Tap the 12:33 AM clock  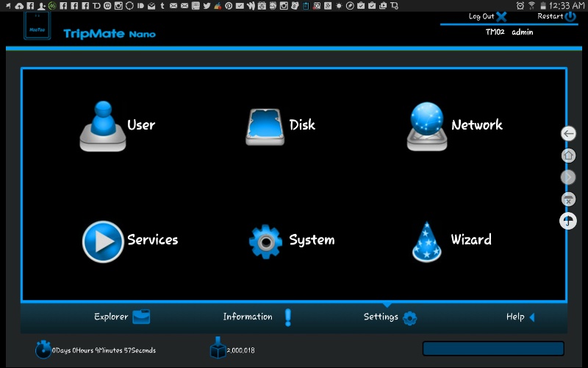pos(567,6)
